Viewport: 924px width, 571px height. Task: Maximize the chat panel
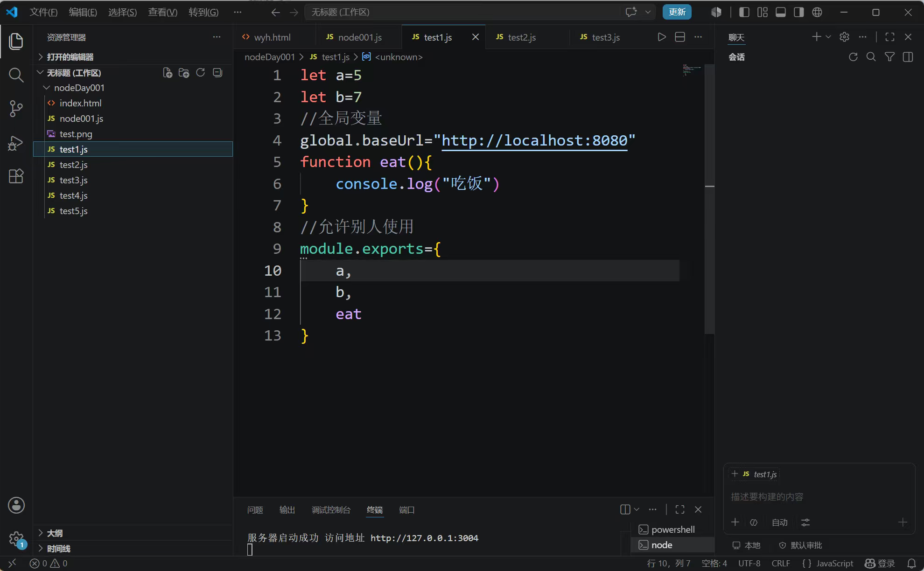coord(890,37)
